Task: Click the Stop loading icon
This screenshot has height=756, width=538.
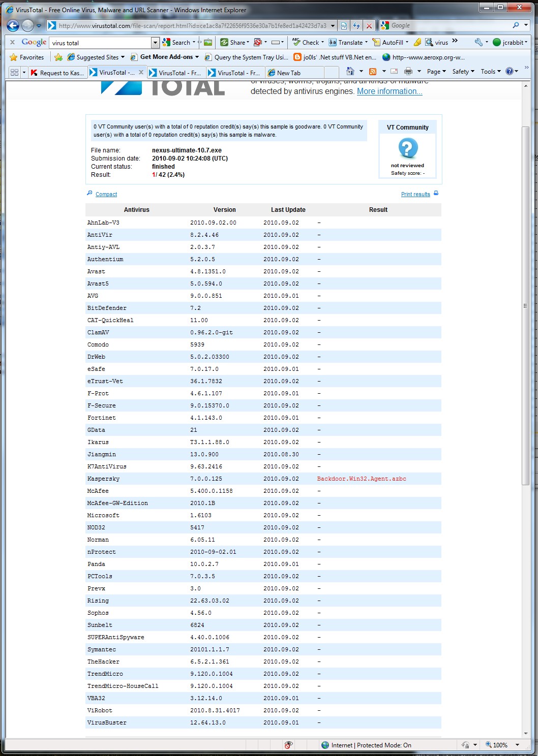Action: [x=369, y=25]
